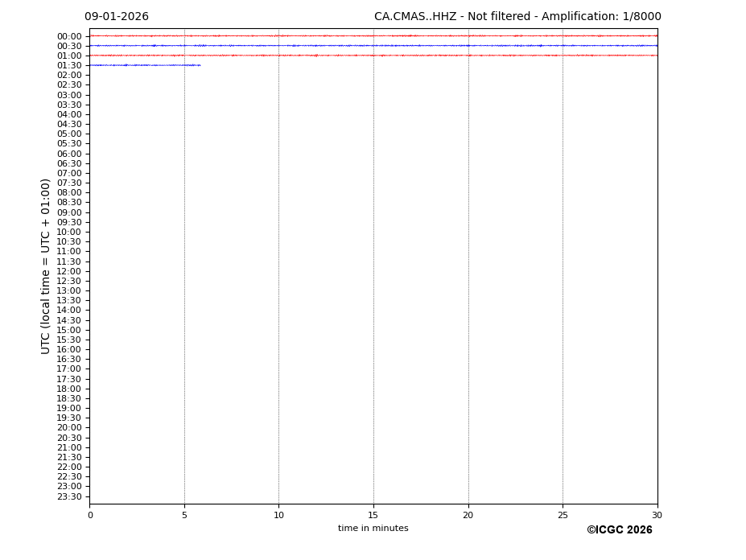
Task: Click the 'time in minutes' axis label
Action: pyautogui.click(x=373, y=529)
